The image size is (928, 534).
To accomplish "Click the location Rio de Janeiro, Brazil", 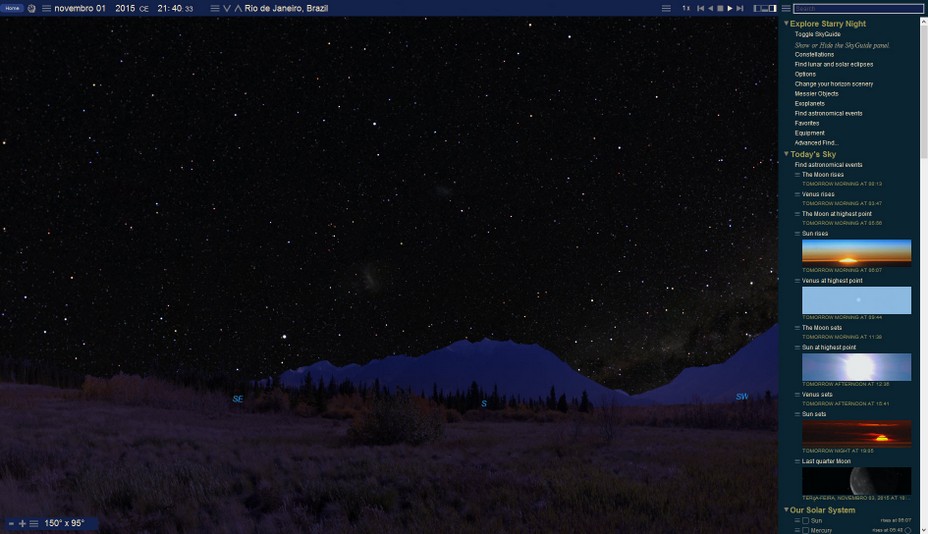I will pyautogui.click(x=286, y=8).
